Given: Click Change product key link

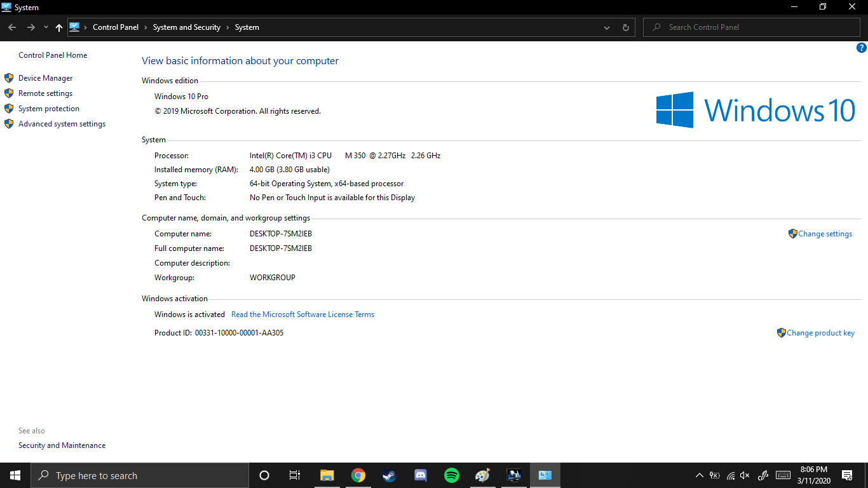Looking at the screenshot, I should [x=820, y=333].
